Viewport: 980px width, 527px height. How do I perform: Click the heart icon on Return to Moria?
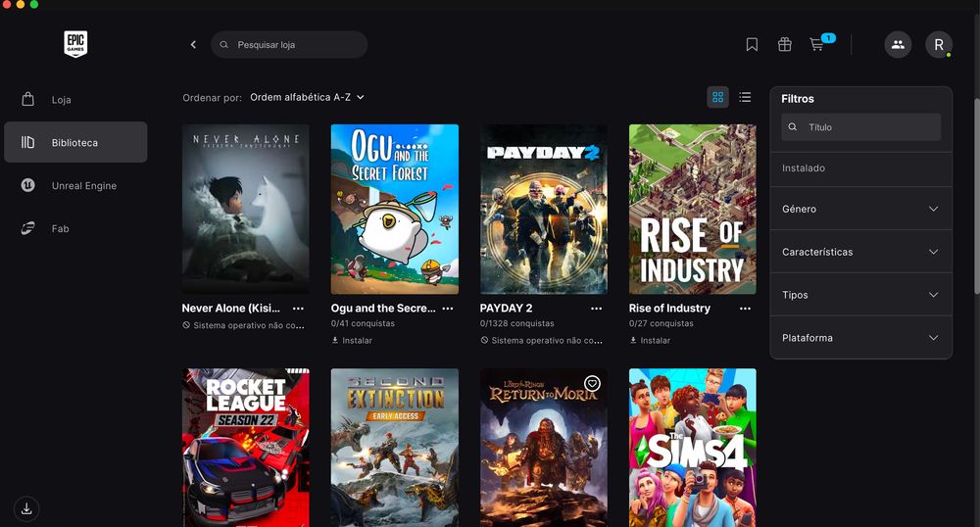[592, 383]
